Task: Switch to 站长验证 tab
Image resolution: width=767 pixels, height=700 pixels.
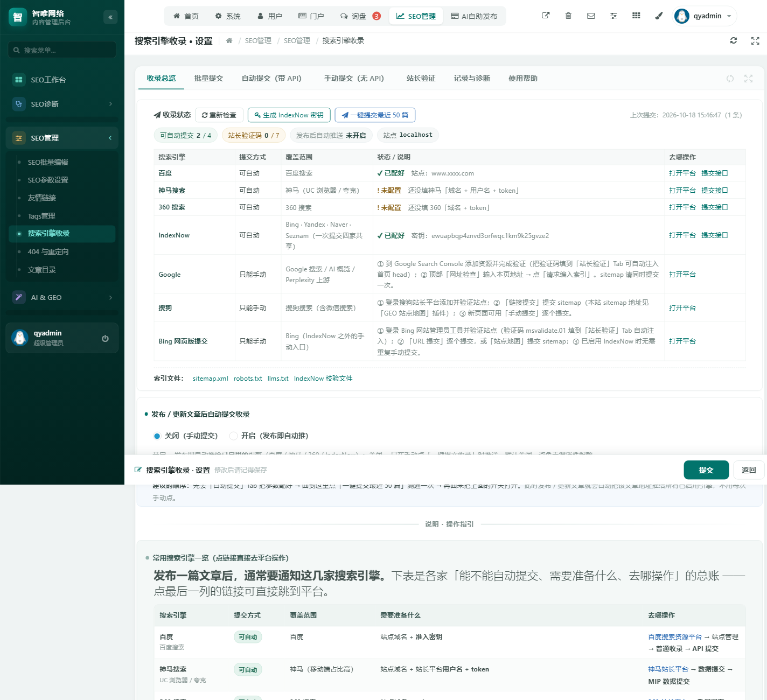Action: click(421, 78)
